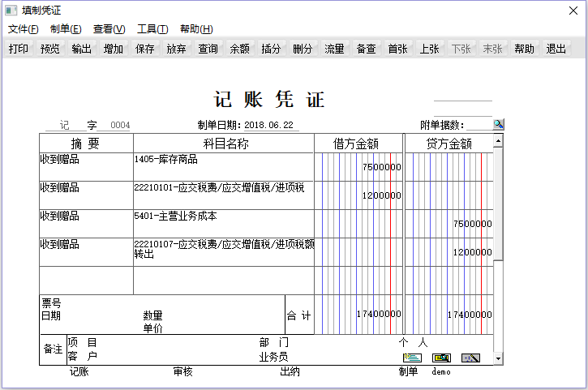Click the middle yellow icon above demo
Image resolution: width=588 pixels, height=390 pixels.
coord(441,358)
